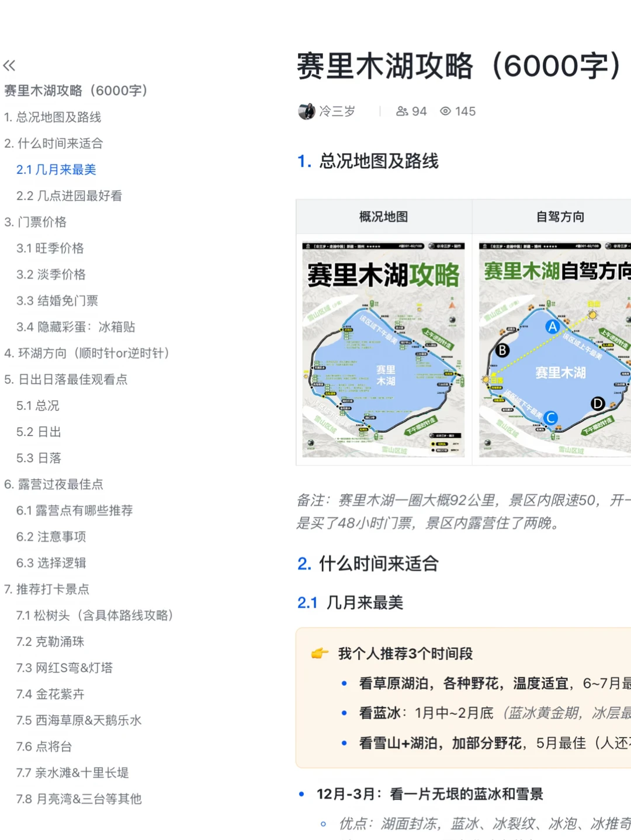Click the bullet line 看雪山+湖泊，加部分野花
The width and height of the screenshot is (631, 840).
[495, 743]
